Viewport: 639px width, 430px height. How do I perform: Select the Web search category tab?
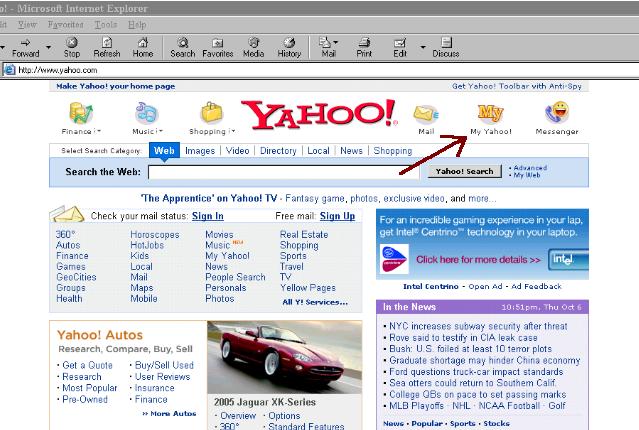[164, 151]
